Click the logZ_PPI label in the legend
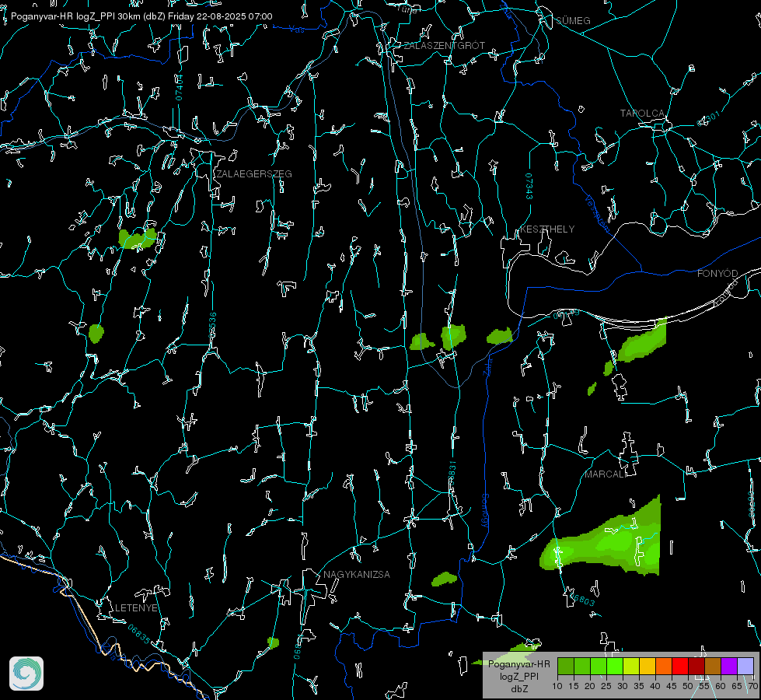 pyautogui.click(x=518, y=676)
